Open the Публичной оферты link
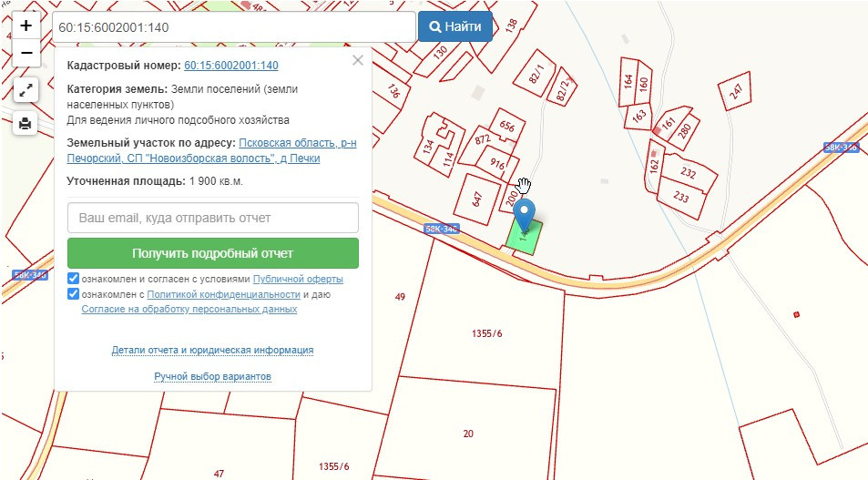Viewport: 868px width, 480px height. click(x=298, y=279)
